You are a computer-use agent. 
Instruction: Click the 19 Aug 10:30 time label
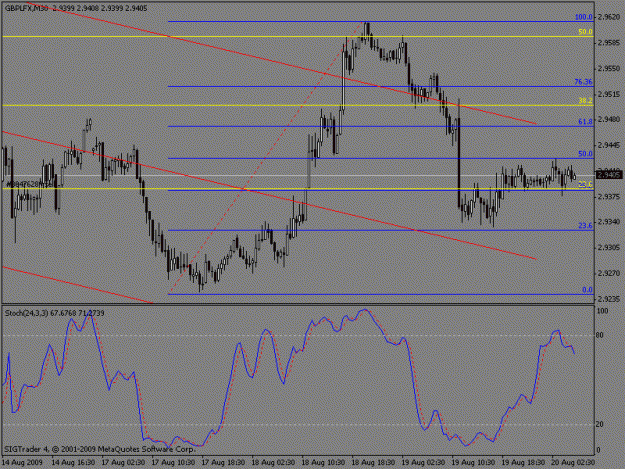pyautogui.click(x=473, y=463)
